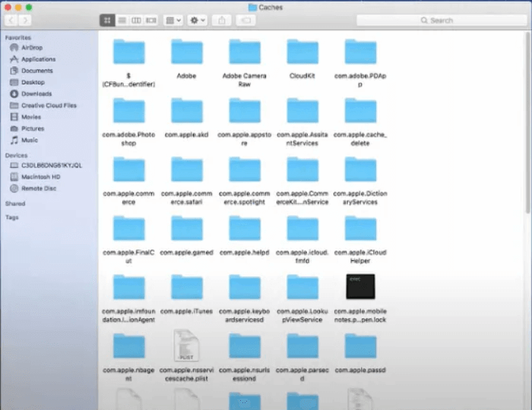Select the com.apple.iTunes folder
Viewport: 532px width, 410px height.
click(x=187, y=287)
